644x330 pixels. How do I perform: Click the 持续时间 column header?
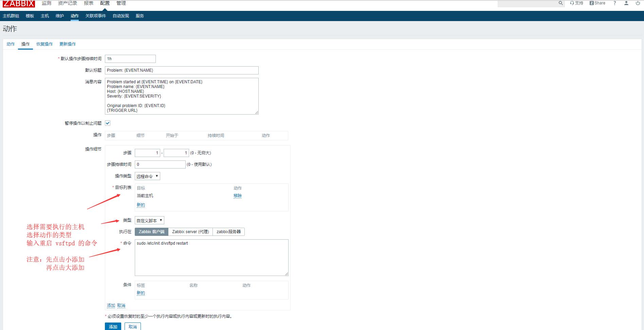click(216, 136)
